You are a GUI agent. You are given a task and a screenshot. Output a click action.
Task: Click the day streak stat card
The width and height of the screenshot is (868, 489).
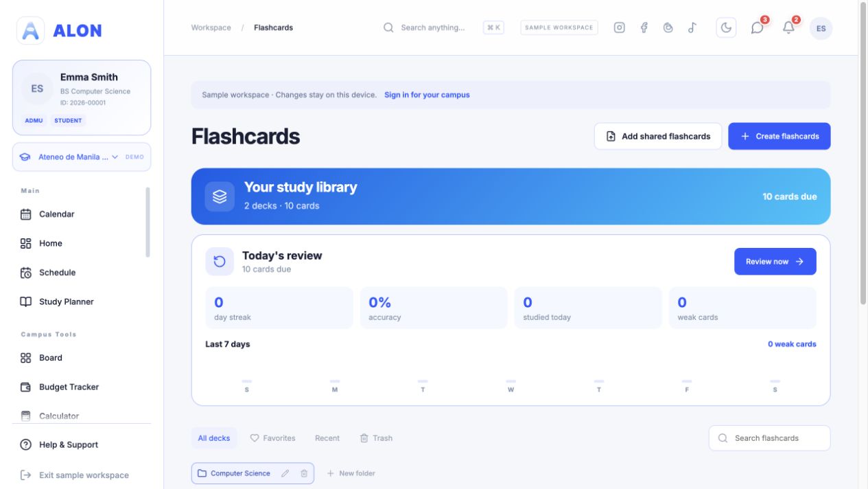pyautogui.click(x=279, y=308)
